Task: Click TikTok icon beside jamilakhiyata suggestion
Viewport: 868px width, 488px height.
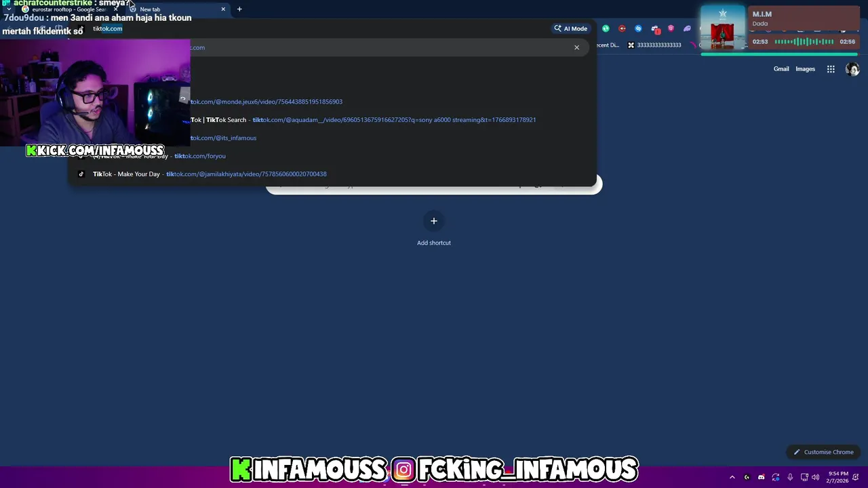Action: [81, 174]
